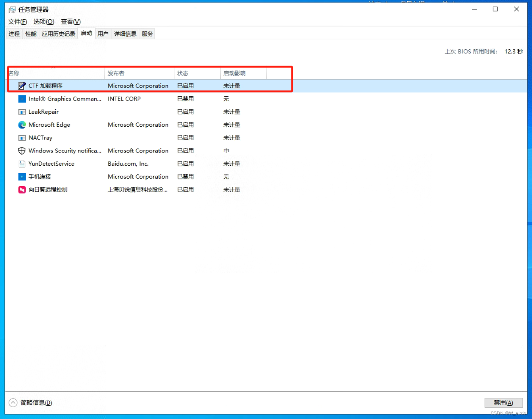Viewport: 532px width, 419px height.
Task: Click publisher INTEL CORP cell
Action: 124,99
